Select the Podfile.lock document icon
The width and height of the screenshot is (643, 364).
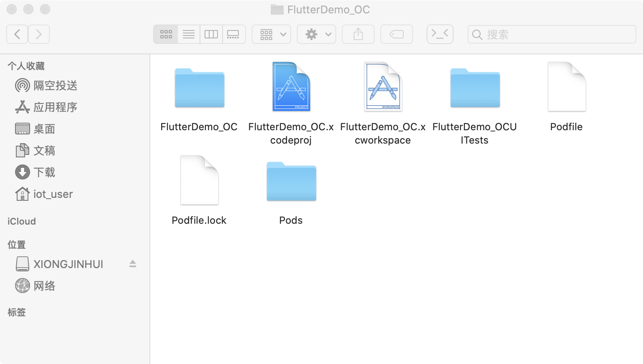point(200,180)
